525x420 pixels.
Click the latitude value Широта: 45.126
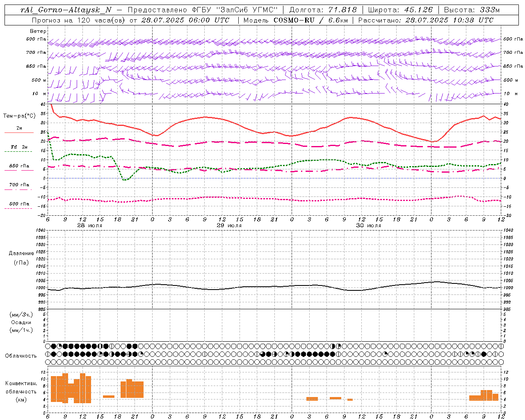[400, 10]
